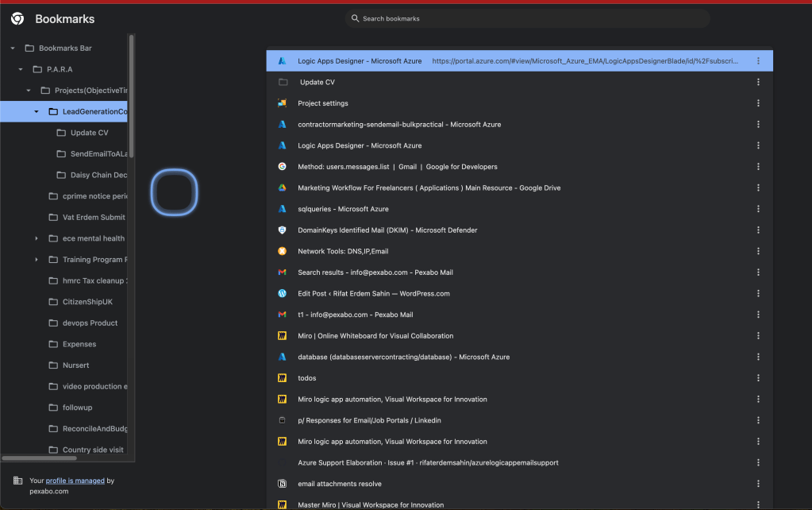Viewport: 812px width, 510px height.
Task: Open more actions for DomainKeys Identified Mail bookmark
Action: coord(758,230)
